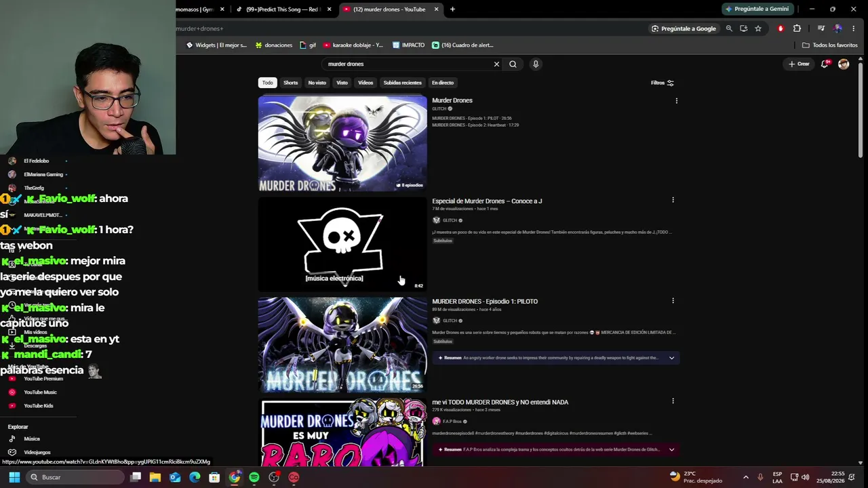Select the Subidas recientes filter chip

(403, 83)
